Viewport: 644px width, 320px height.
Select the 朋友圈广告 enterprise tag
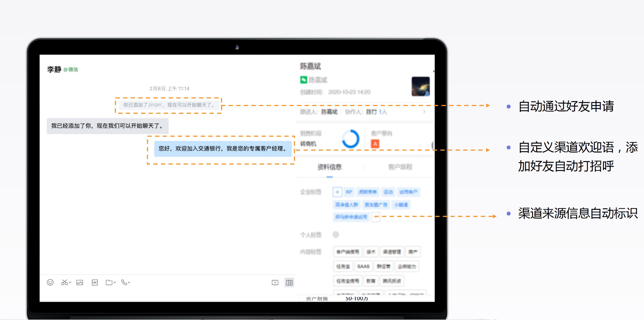(x=376, y=205)
